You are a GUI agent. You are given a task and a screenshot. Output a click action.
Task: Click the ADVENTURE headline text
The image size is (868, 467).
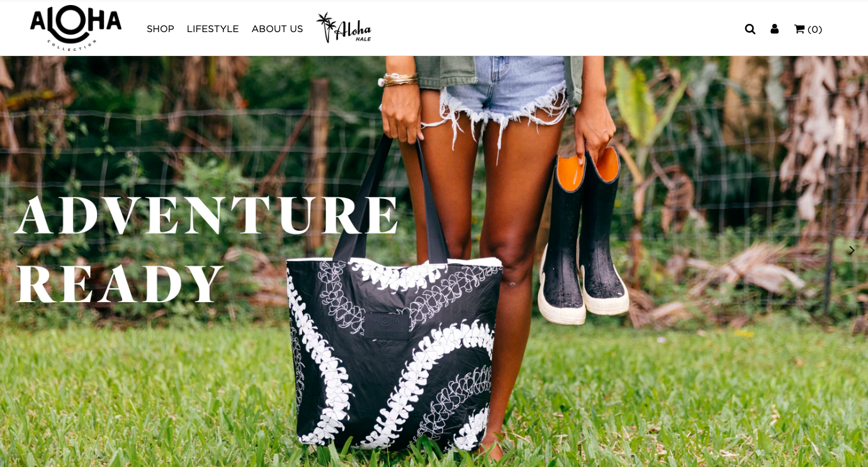click(x=207, y=216)
